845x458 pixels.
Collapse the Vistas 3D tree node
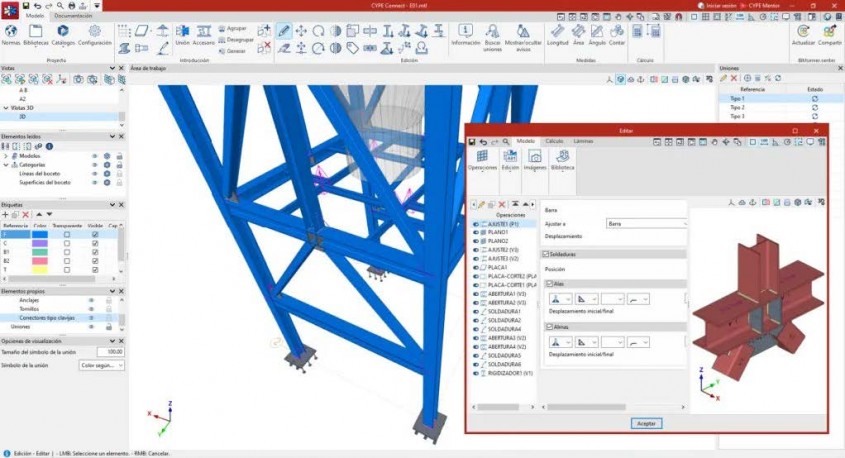pos(6,108)
